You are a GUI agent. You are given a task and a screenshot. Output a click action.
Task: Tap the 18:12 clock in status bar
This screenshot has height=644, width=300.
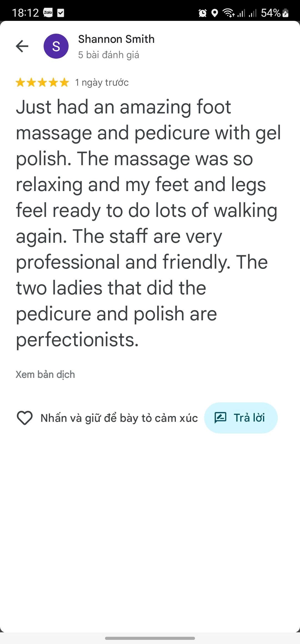point(25,13)
